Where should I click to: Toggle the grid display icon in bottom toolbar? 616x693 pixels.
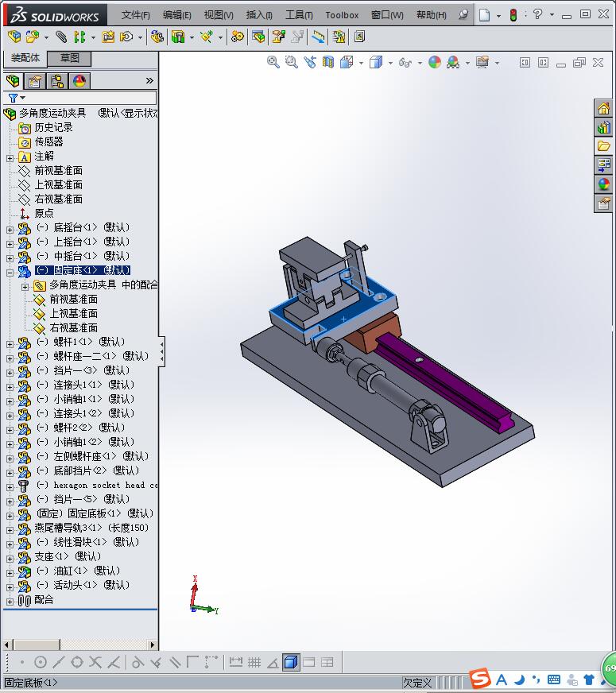tap(254, 662)
